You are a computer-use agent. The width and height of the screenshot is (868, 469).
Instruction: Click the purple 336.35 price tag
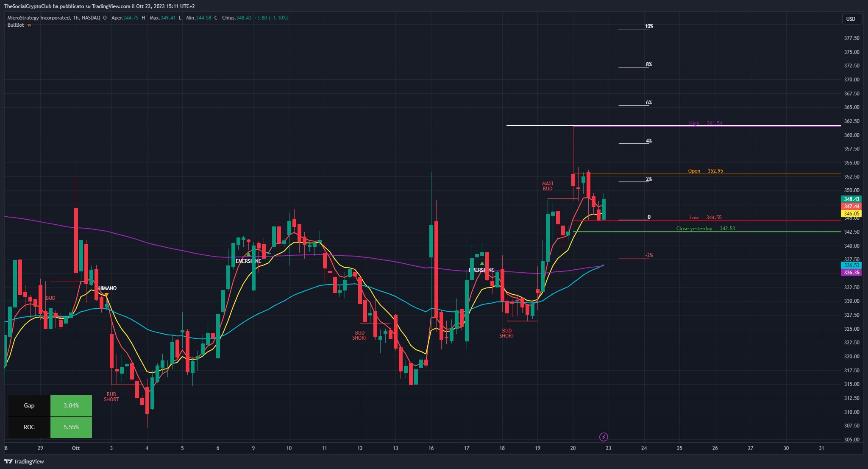pyautogui.click(x=851, y=273)
